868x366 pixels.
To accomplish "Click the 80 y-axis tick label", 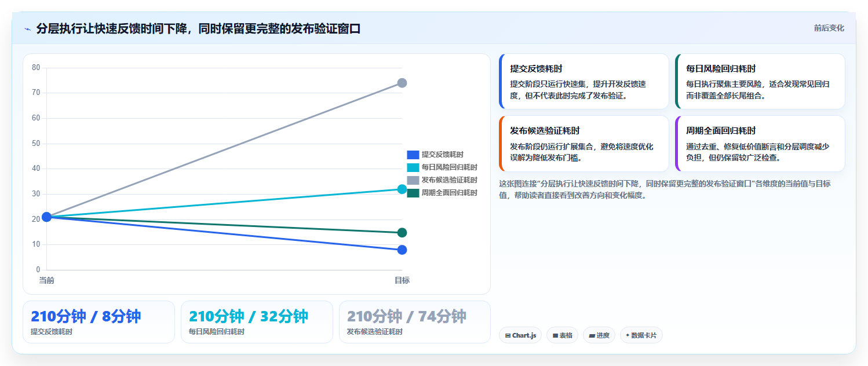I will point(36,68).
